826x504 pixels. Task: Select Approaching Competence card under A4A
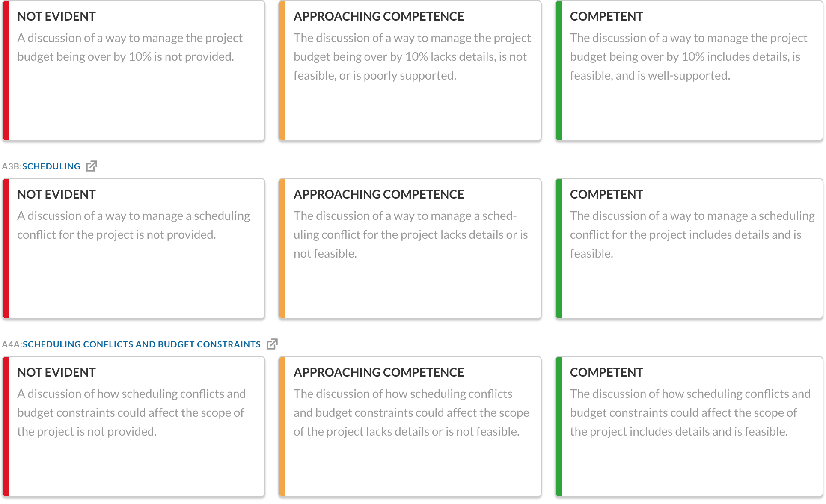pos(410,427)
